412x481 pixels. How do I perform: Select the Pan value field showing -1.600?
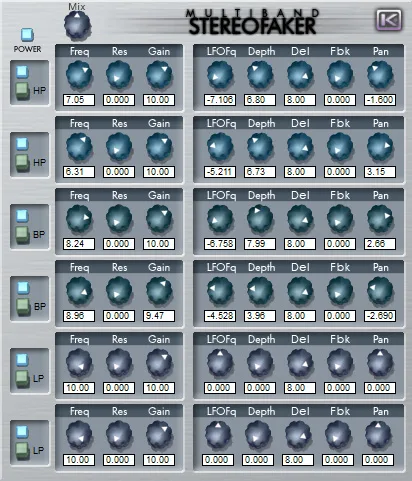pos(380,100)
